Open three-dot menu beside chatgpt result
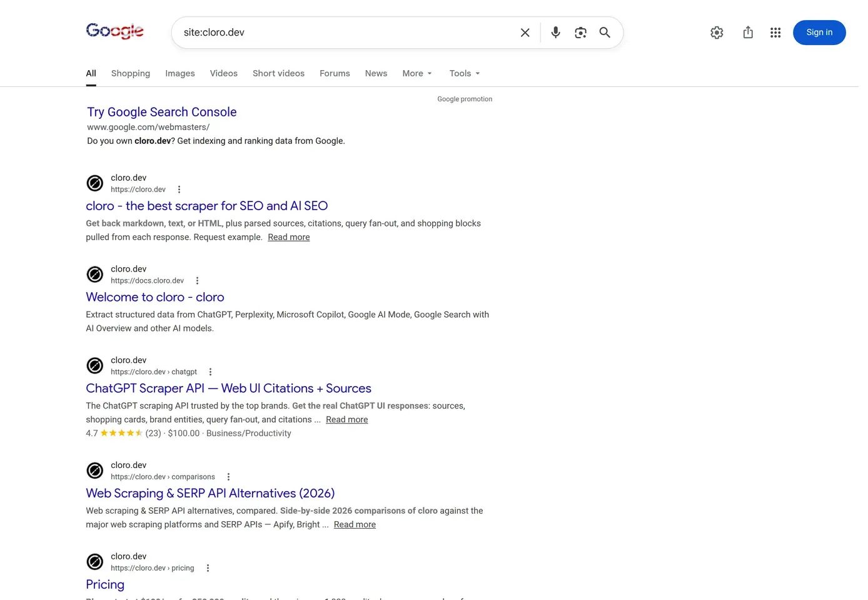 (x=210, y=372)
